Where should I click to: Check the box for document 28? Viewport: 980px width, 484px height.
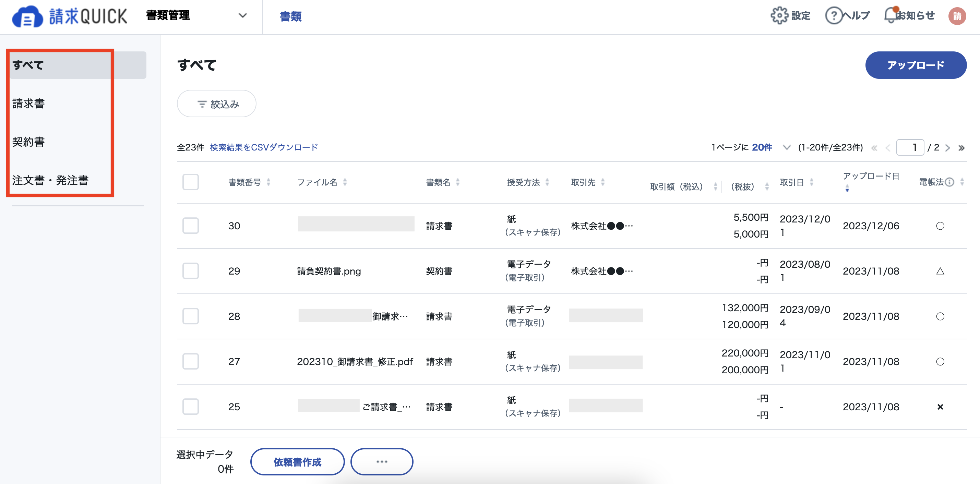190,316
